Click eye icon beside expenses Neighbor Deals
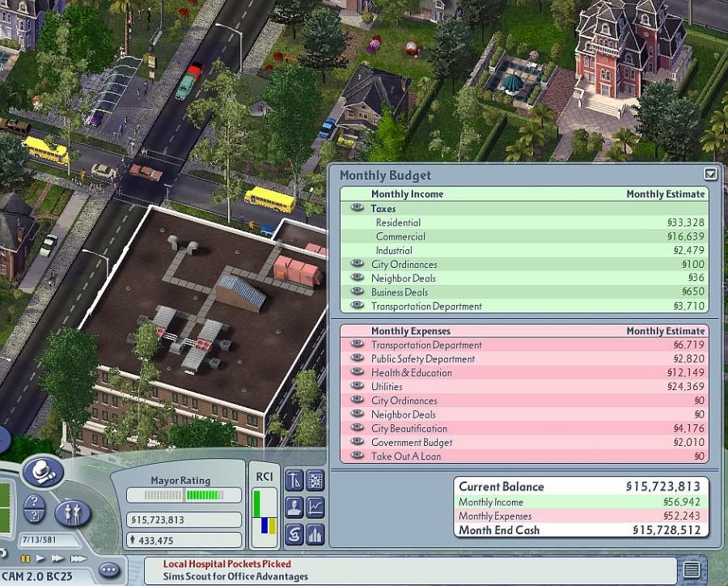This screenshot has height=586, width=728. tap(357, 413)
